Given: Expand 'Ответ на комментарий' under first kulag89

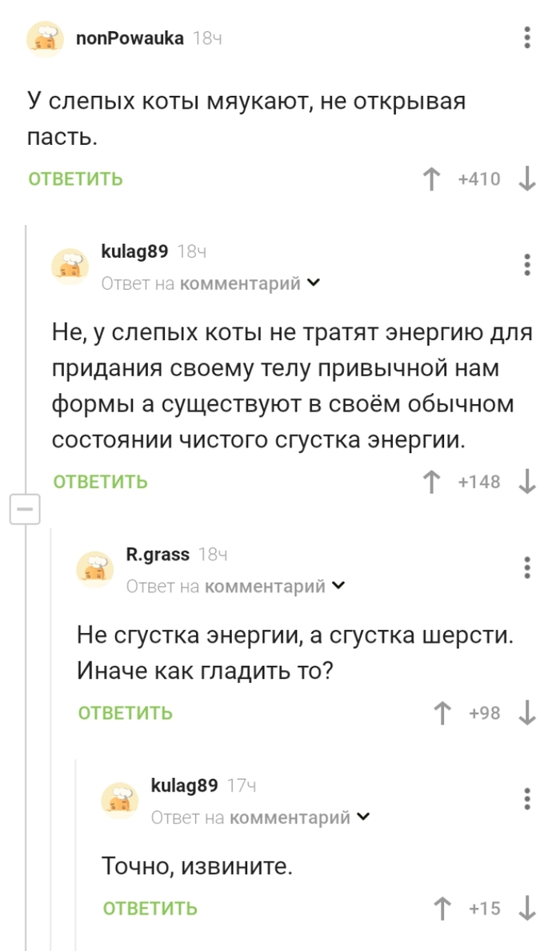Looking at the screenshot, I should tap(313, 283).
